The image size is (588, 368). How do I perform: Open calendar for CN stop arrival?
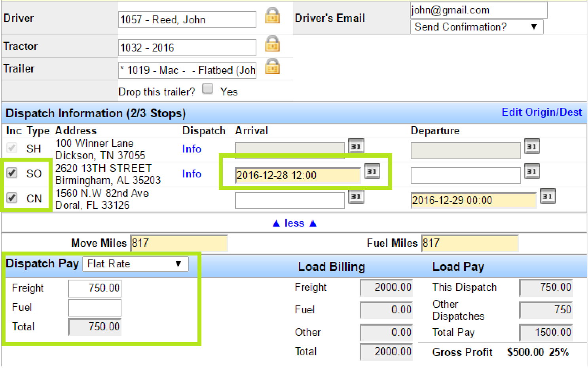point(356,196)
